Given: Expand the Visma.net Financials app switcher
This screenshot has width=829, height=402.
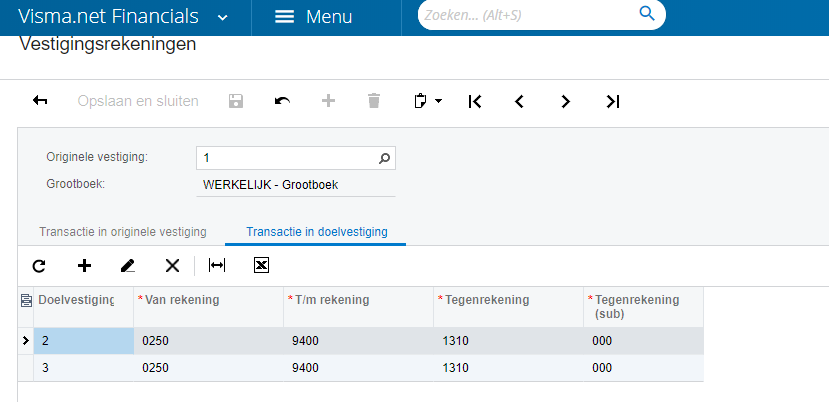Looking at the screenshot, I should (x=222, y=17).
